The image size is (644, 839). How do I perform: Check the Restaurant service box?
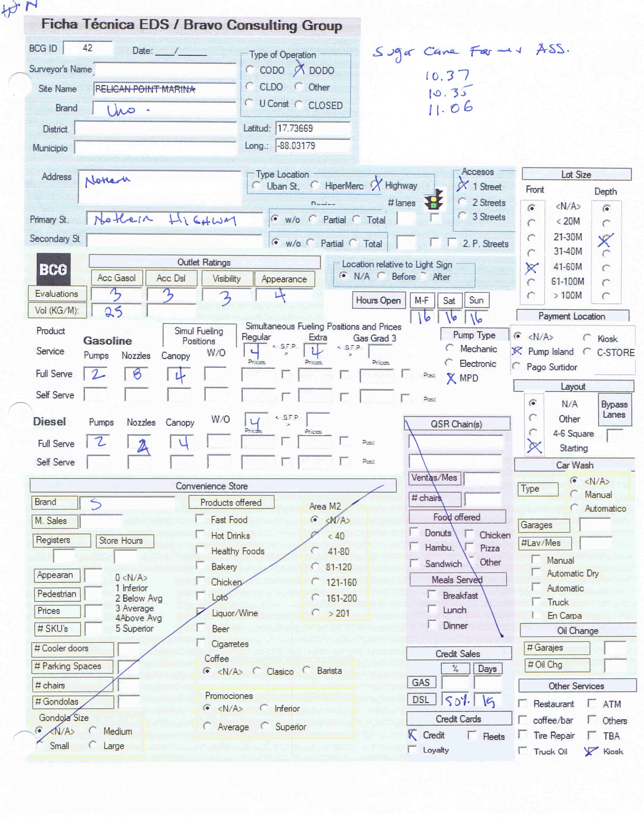522,703
